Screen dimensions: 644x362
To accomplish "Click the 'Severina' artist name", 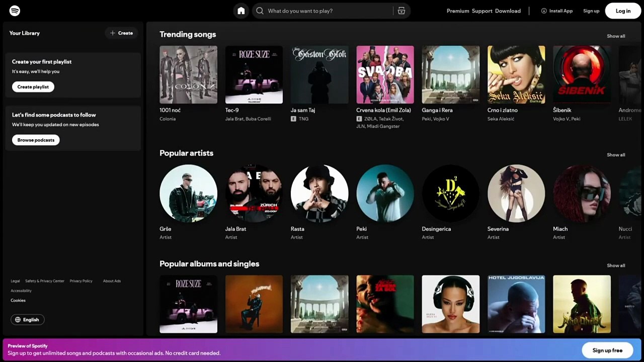I will [x=498, y=229].
